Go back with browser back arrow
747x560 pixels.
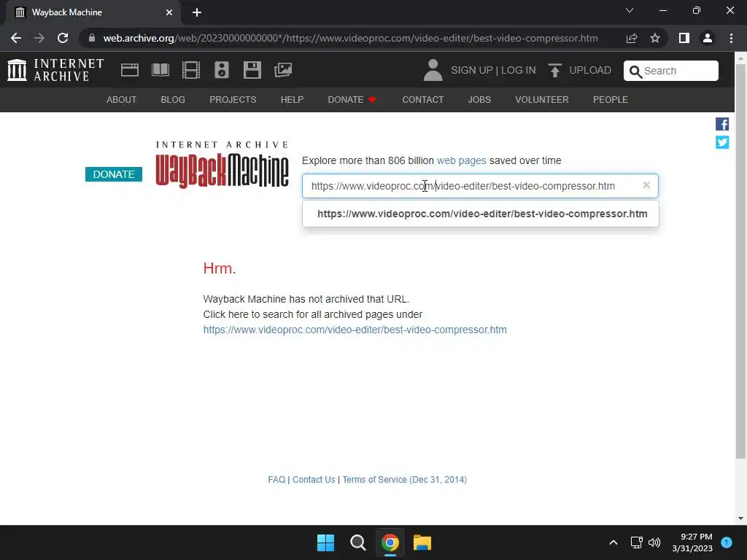16,38
